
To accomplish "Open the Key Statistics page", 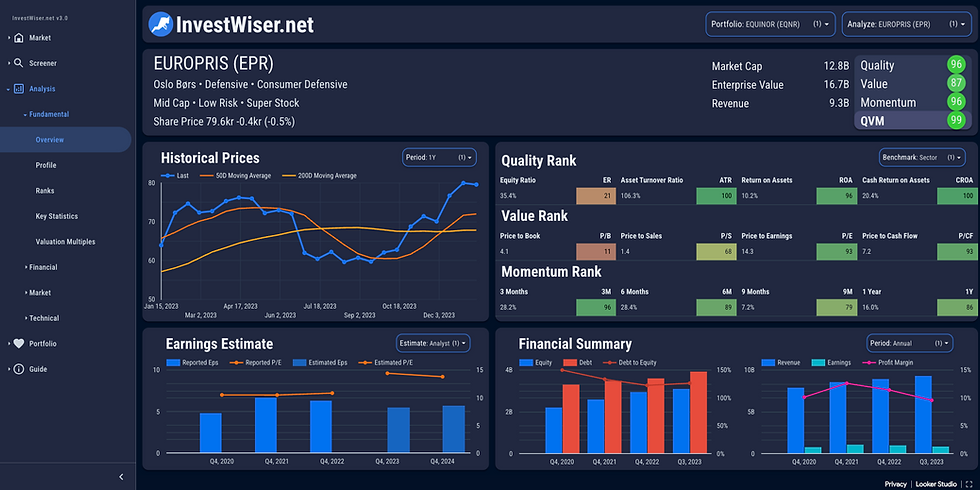I will (x=57, y=216).
